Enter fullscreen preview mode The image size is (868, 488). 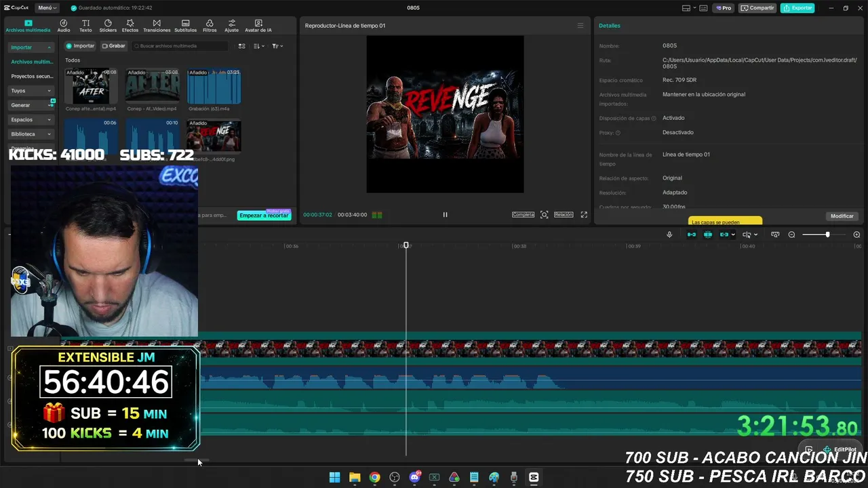(x=584, y=215)
